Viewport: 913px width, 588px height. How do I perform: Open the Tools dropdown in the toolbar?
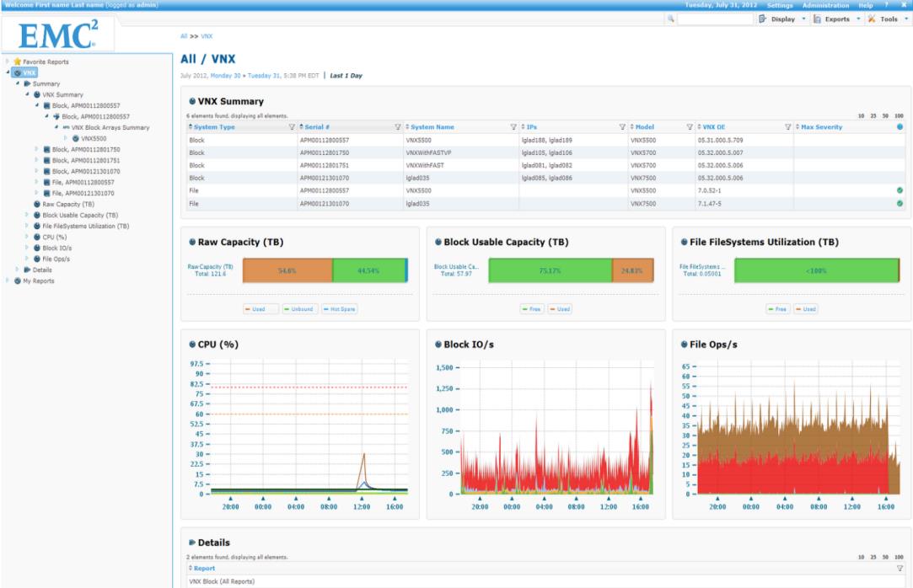tap(888, 19)
